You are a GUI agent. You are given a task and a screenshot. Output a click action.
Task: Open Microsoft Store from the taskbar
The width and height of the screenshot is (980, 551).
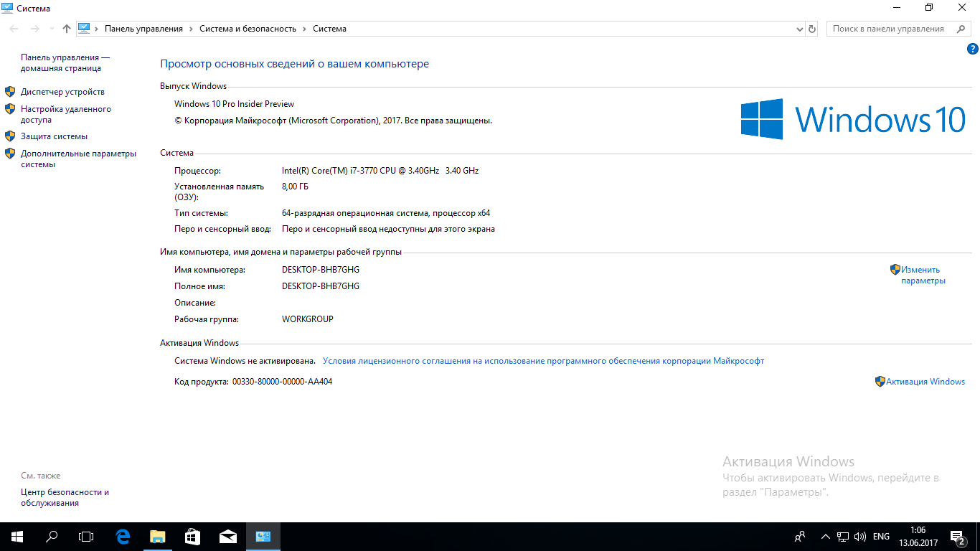pos(192,536)
